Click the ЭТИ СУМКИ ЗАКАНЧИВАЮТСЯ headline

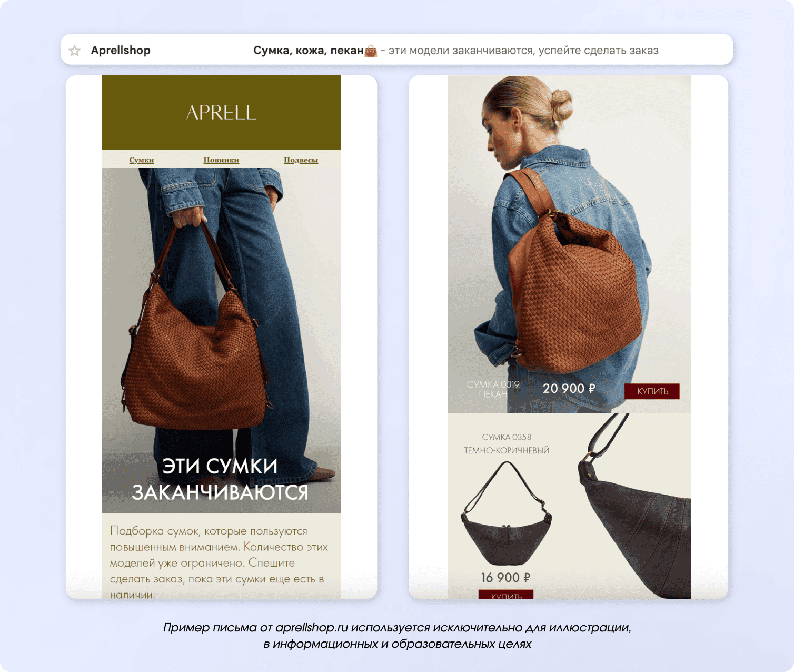(x=220, y=479)
